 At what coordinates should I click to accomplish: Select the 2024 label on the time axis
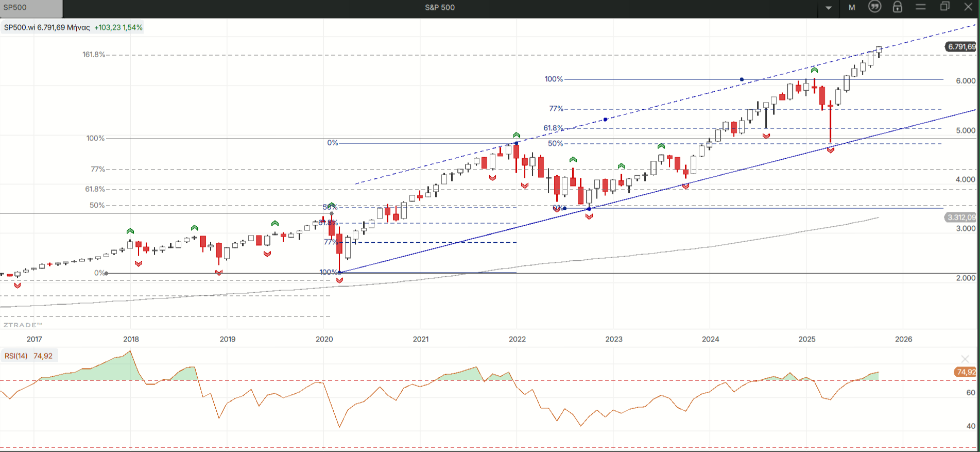tap(710, 339)
